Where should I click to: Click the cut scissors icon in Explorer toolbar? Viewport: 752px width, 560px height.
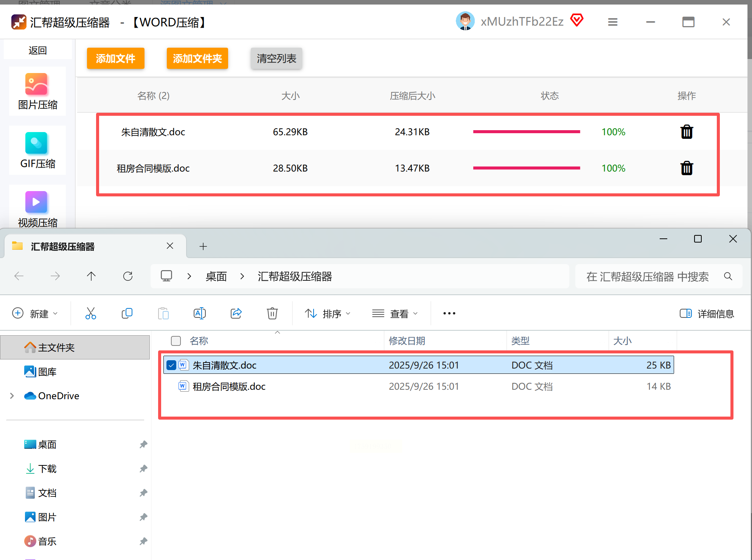pyautogui.click(x=91, y=313)
